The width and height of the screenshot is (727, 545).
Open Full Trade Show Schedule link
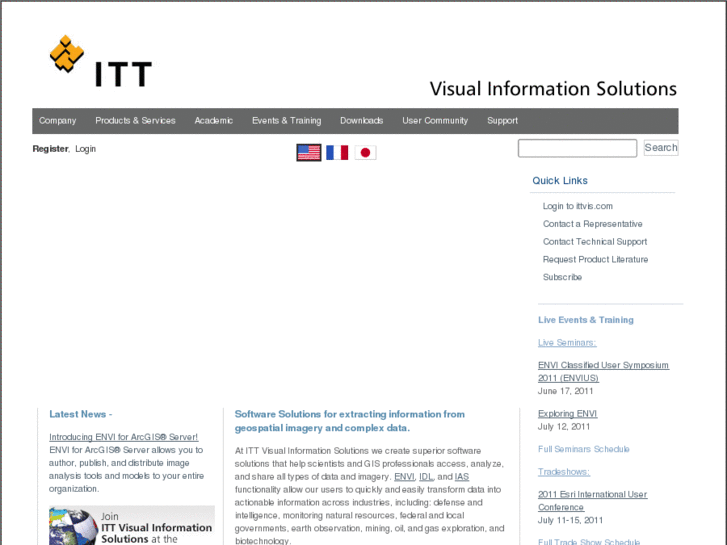point(589,542)
